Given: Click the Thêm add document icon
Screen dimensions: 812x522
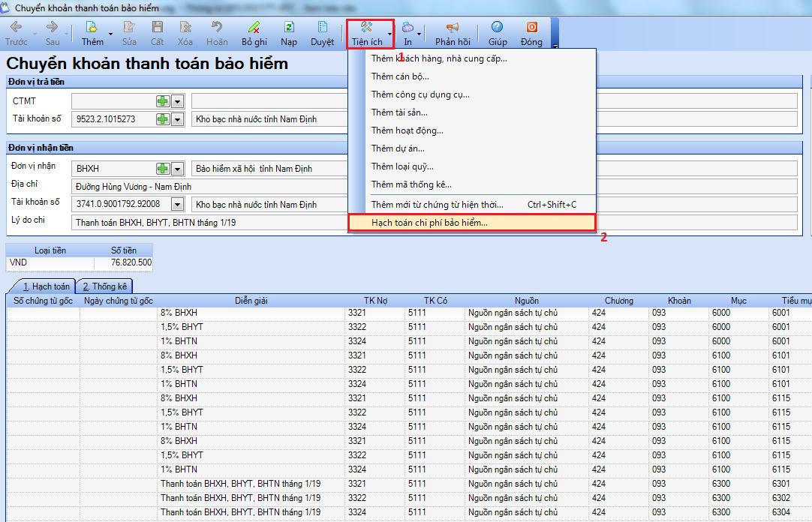Looking at the screenshot, I should pos(91,27).
